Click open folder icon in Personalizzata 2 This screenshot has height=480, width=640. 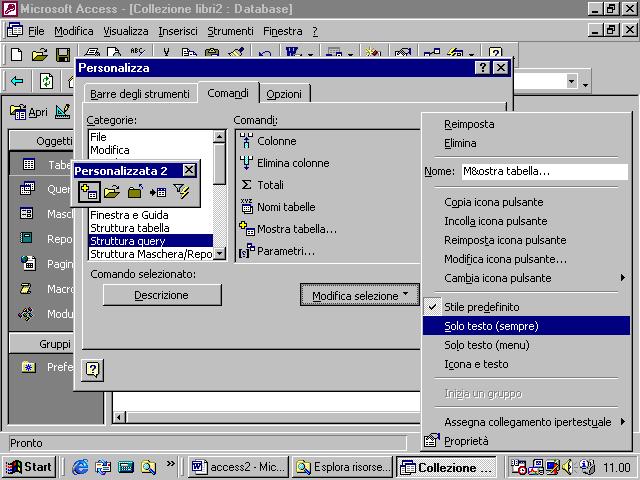click(112, 191)
